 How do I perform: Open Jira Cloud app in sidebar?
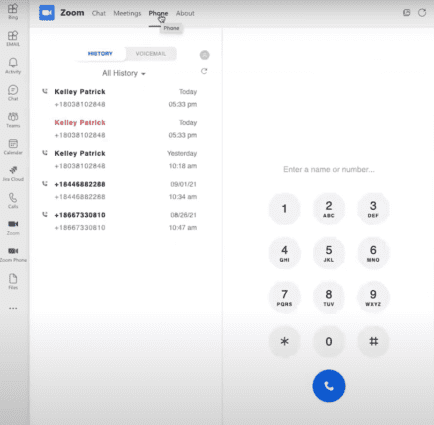pyautogui.click(x=13, y=174)
